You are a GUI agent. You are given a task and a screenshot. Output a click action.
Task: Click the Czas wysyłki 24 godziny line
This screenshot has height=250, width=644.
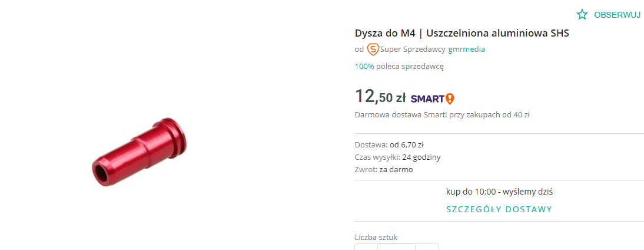click(x=397, y=157)
